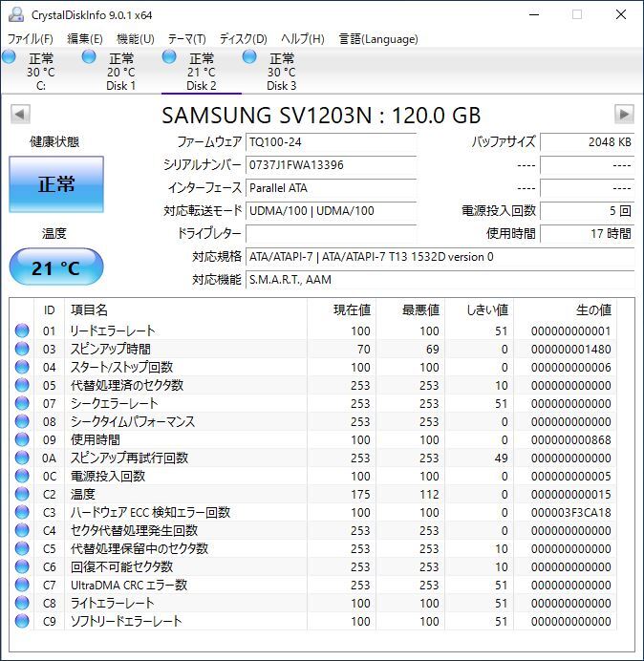Open the ヘルプ(H) menu
644x661 pixels.
point(303,39)
